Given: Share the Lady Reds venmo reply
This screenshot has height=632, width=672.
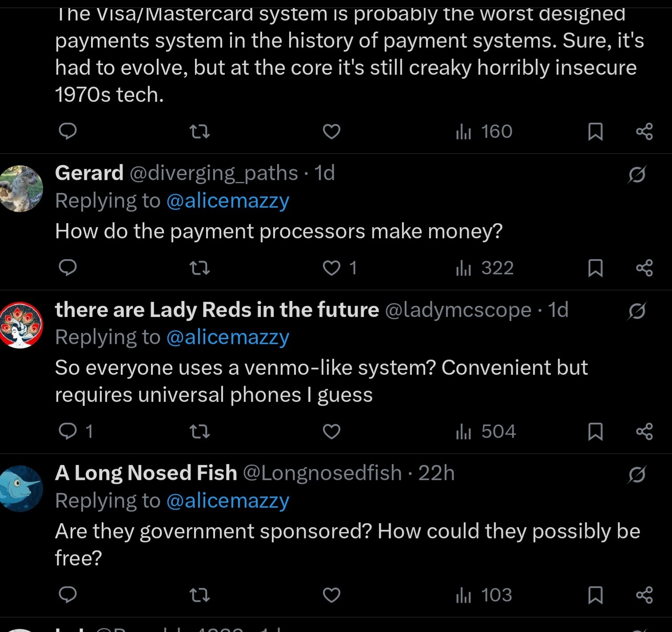Looking at the screenshot, I should click(x=644, y=431).
